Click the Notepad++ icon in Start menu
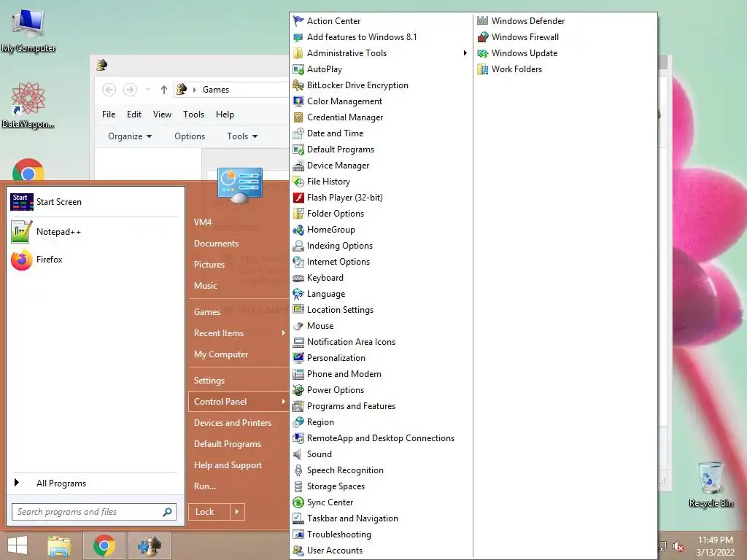Viewport: 747px width, 560px height. pyautogui.click(x=21, y=231)
